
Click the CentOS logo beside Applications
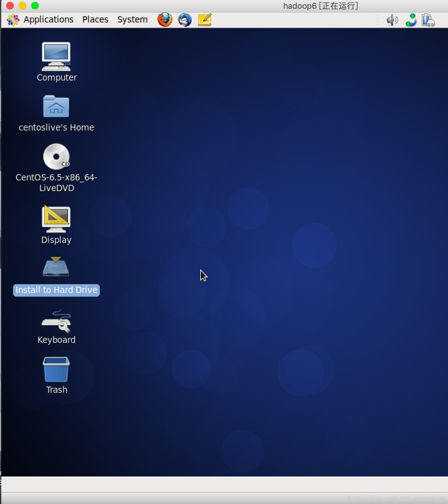click(x=13, y=20)
